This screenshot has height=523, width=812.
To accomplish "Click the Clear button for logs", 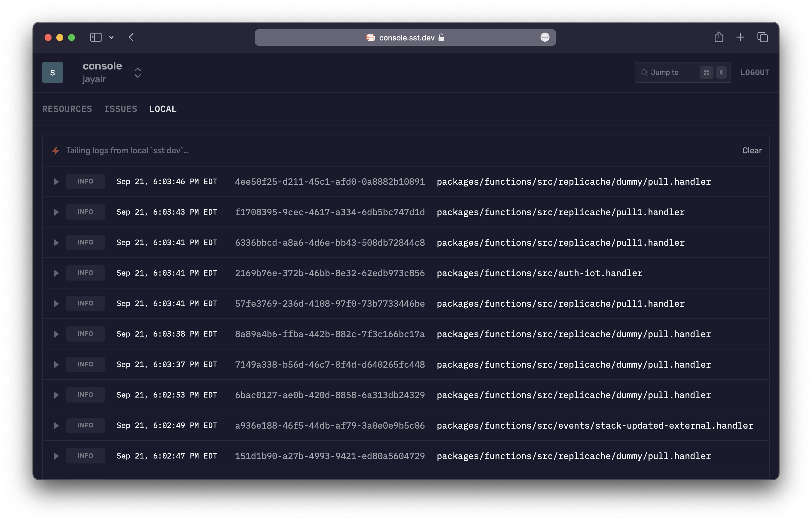I will 752,150.
